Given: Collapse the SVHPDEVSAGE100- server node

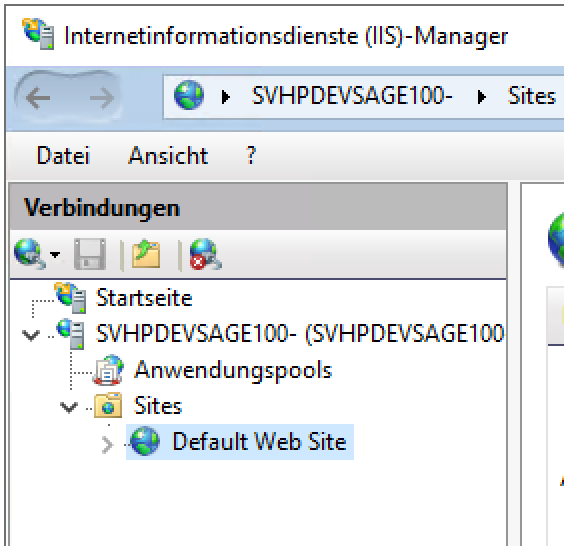Looking at the screenshot, I should point(31,335).
